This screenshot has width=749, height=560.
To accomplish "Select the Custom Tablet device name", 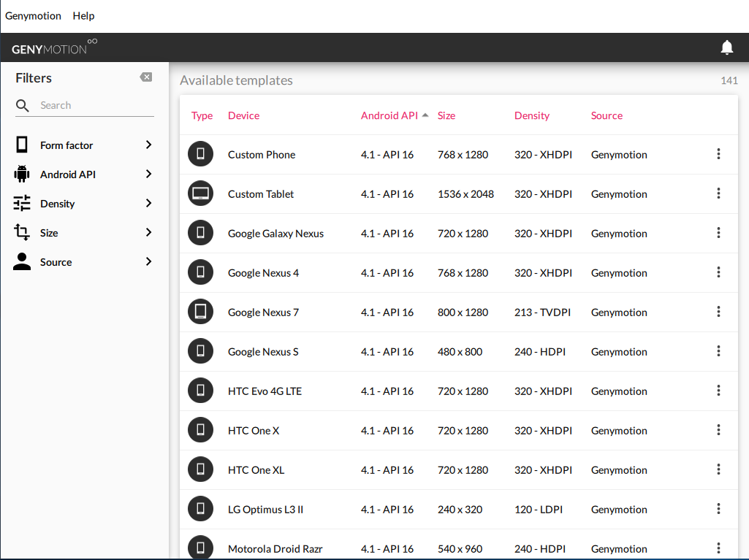I will pos(261,193).
